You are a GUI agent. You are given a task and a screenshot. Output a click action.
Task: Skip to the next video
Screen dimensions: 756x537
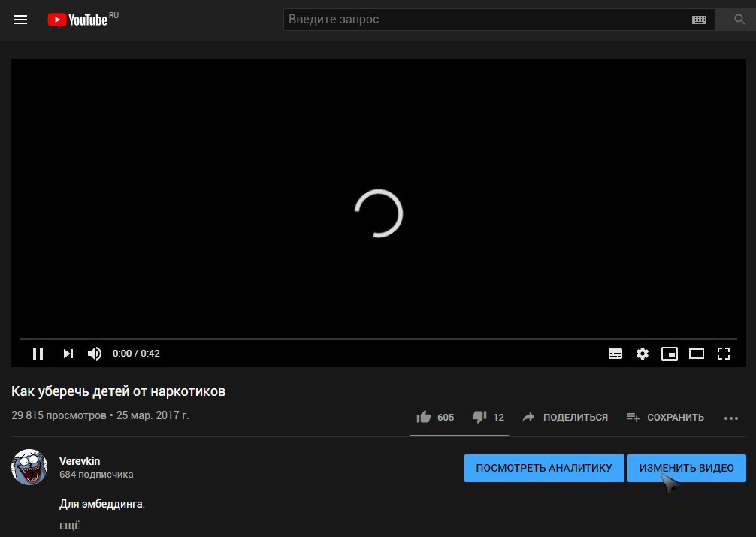(68, 354)
